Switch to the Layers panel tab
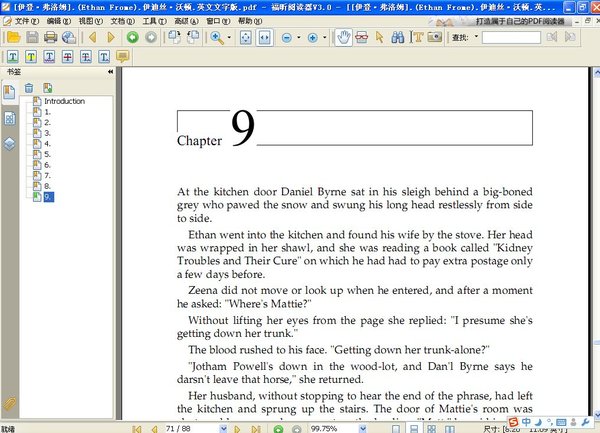This screenshot has width=600, height=433. coord(10,144)
